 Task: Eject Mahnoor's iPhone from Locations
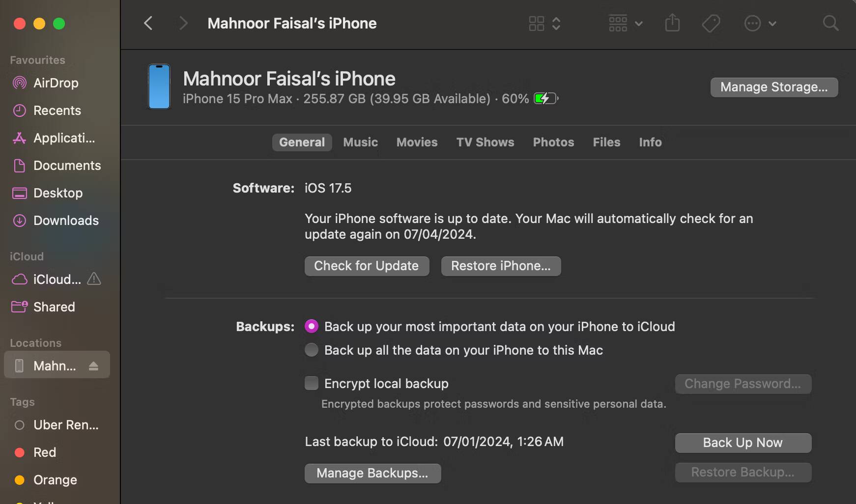[94, 365]
